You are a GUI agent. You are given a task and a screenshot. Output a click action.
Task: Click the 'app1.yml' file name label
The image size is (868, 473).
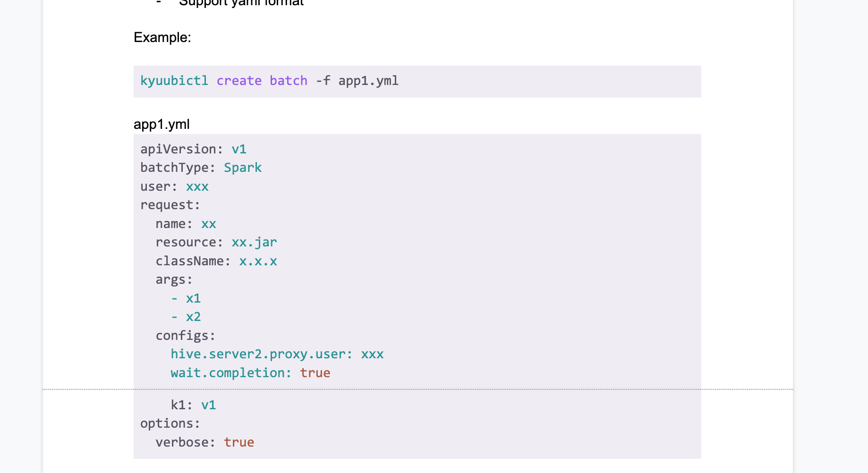coord(162,124)
